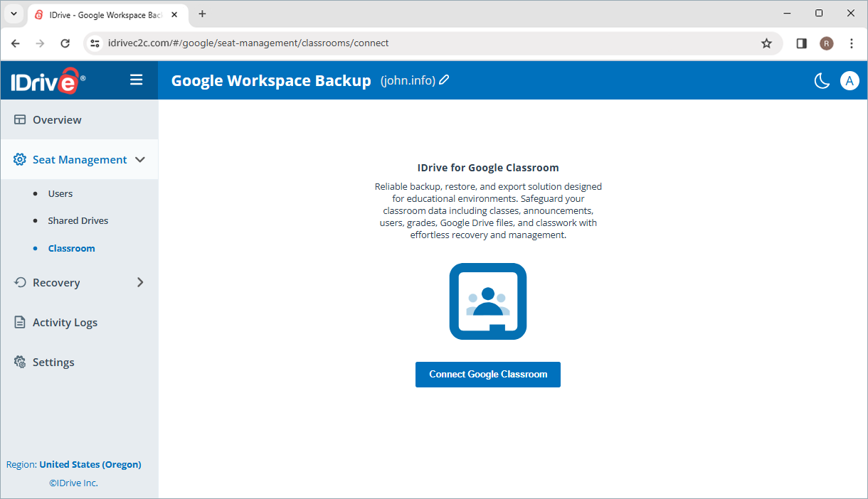Screen dimensions: 868x499
Task: Click the Settings gear icon in sidebar
Action: [20, 362]
